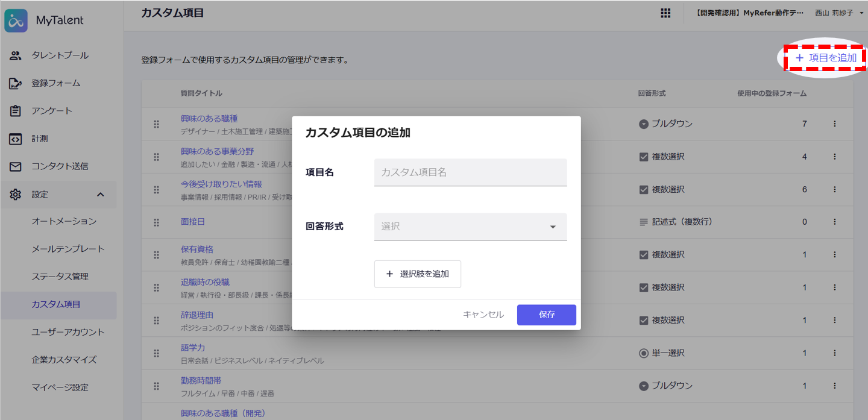Screen dimensions: 868x420
Task: Click the 計測 code icon
Action: pos(16,139)
